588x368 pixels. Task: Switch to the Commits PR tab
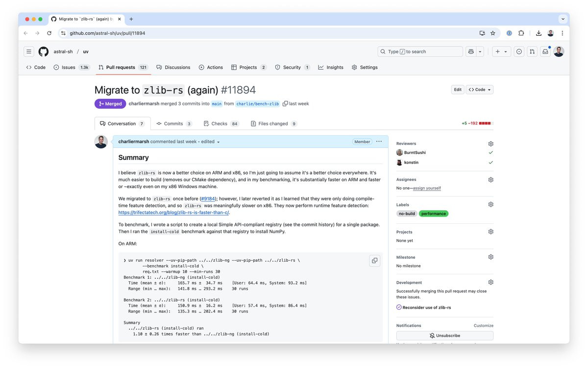174,123
